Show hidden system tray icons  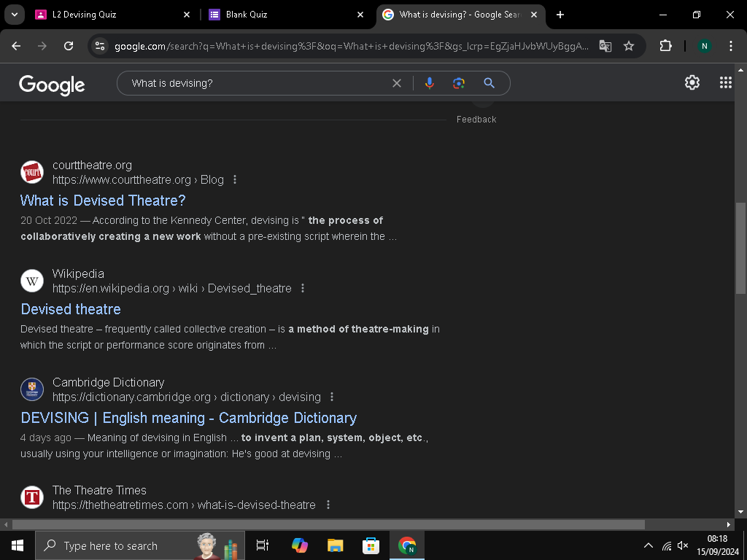click(649, 545)
